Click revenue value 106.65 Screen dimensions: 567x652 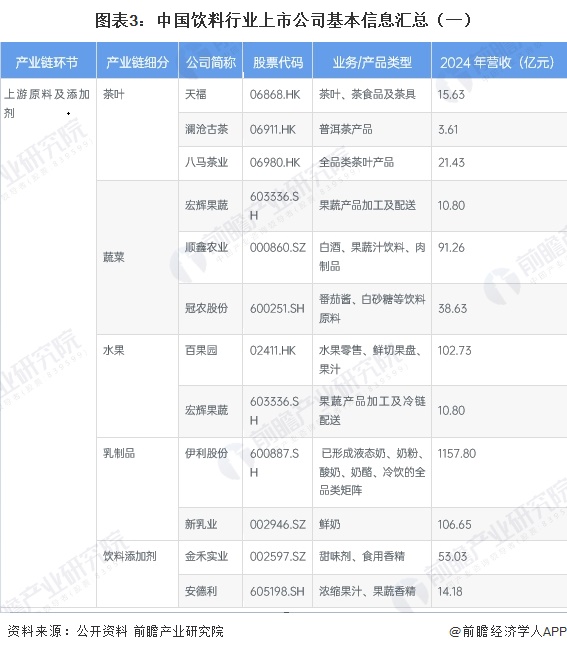tap(454, 524)
